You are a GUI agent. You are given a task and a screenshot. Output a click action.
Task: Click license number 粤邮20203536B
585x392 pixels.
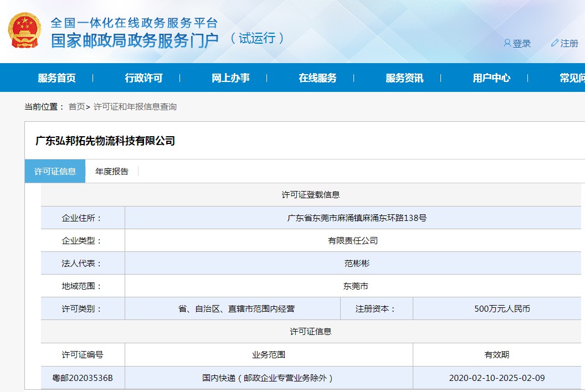coord(83,378)
